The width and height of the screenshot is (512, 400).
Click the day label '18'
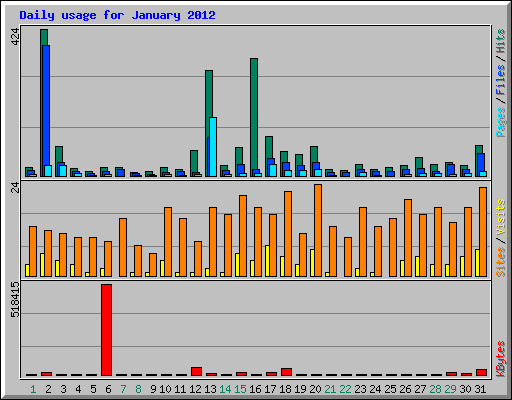click(x=285, y=389)
